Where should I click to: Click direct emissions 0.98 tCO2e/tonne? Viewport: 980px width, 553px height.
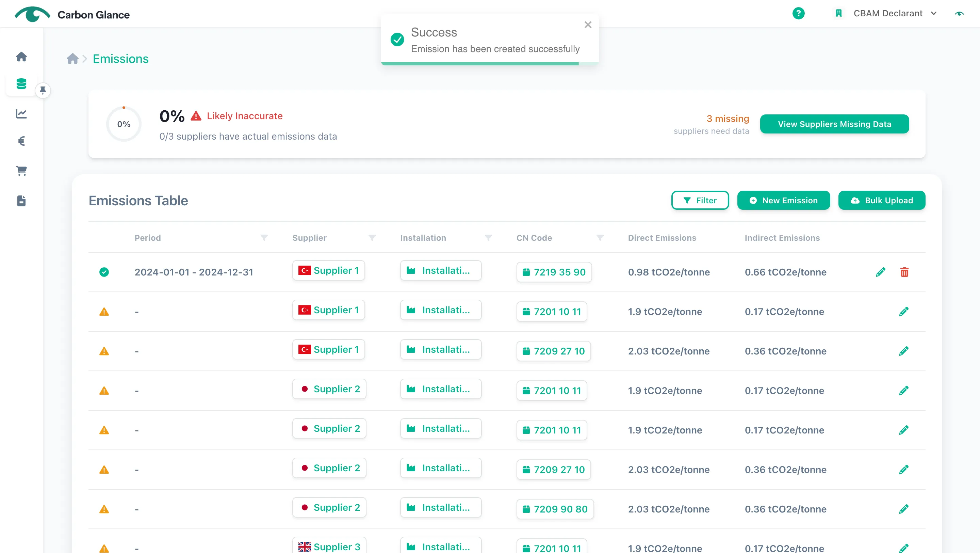pos(669,272)
